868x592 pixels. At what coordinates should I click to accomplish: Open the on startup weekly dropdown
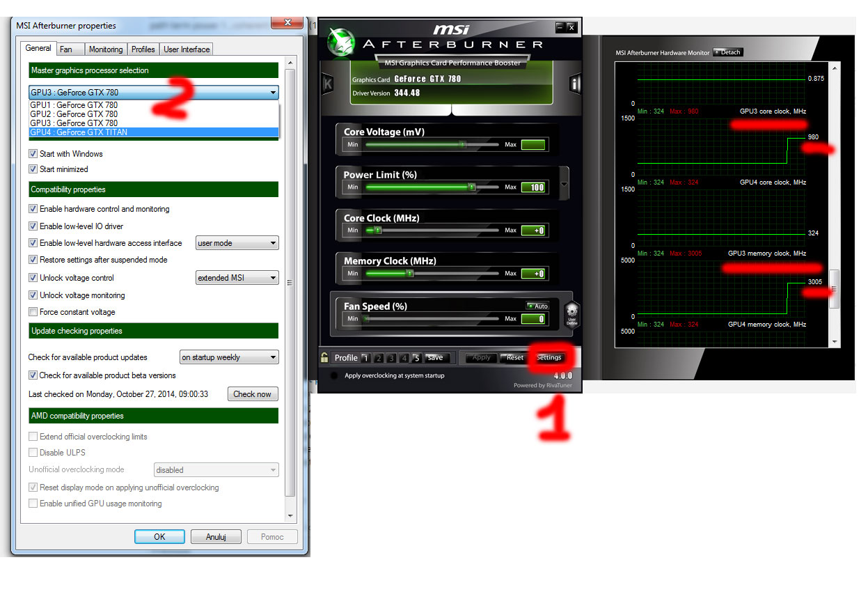(x=229, y=357)
